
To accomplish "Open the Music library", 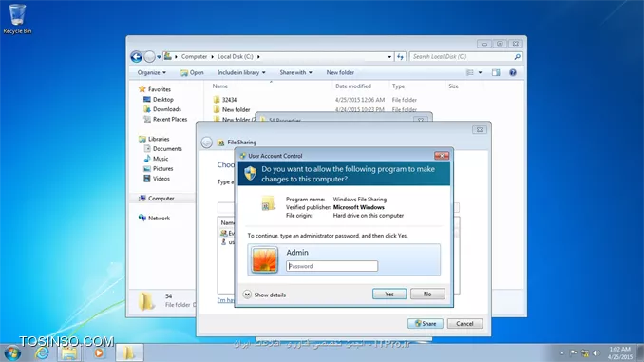I will click(156, 159).
